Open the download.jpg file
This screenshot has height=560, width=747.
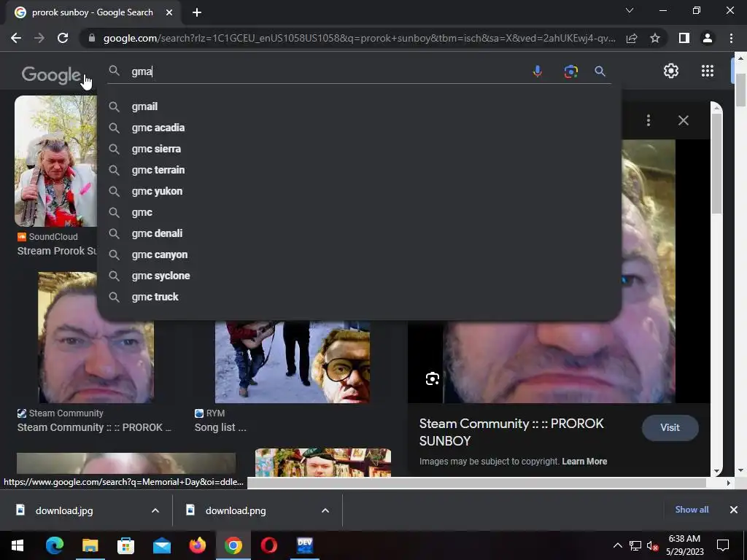tap(64, 510)
